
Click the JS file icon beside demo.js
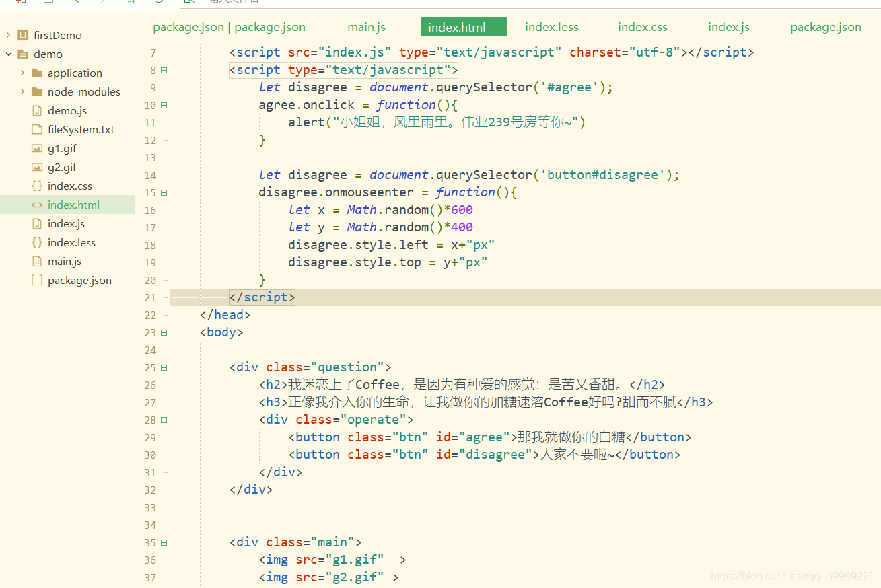point(36,110)
